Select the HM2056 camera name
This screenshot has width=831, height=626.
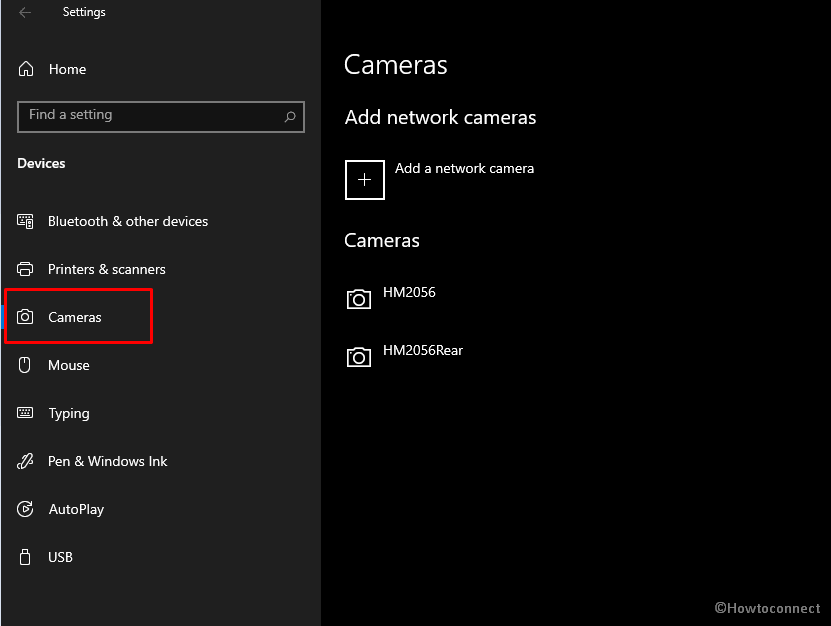pyautogui.click(x=409, y=293)
